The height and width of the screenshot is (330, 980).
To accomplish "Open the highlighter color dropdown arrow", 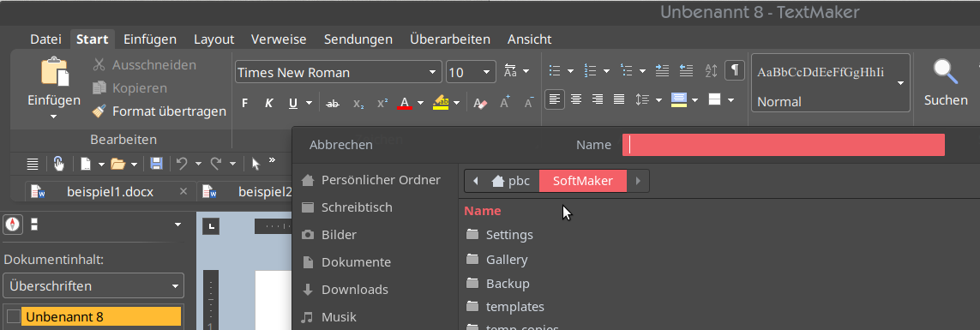I will click(457, 103).
